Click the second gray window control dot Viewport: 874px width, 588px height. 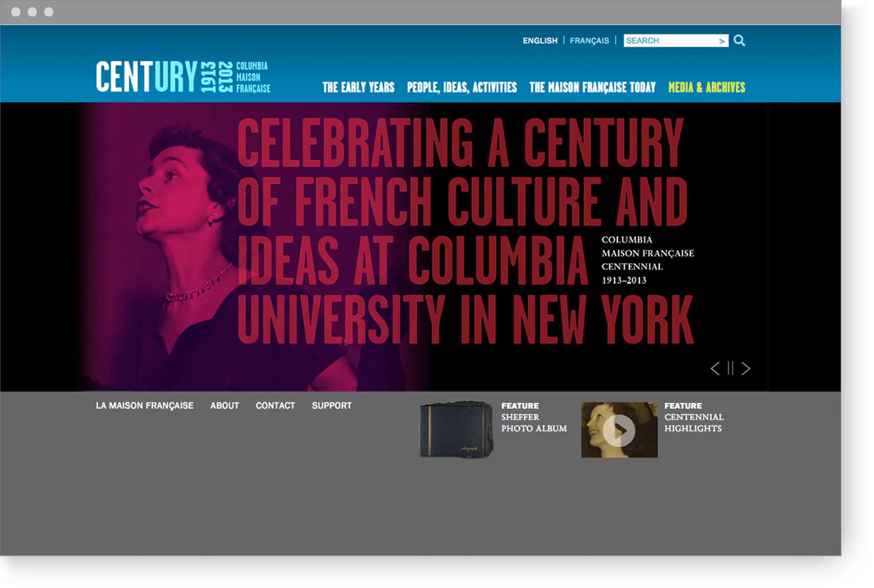pyautogui.click(x=32, y=12)
